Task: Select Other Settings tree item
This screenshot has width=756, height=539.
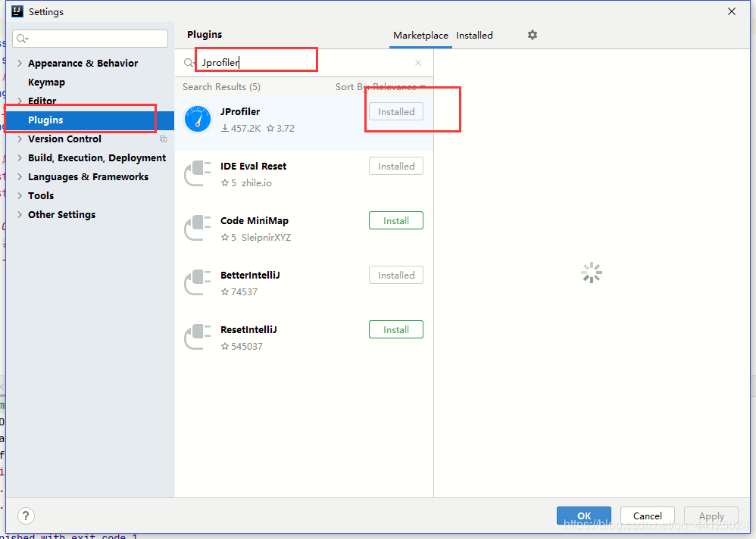Action: [61, 214]
